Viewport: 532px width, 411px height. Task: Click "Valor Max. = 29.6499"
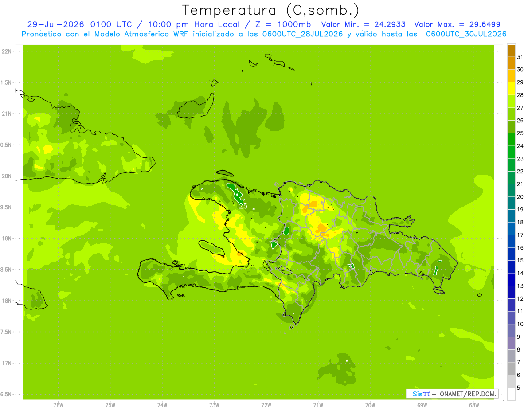coord(457,24)
